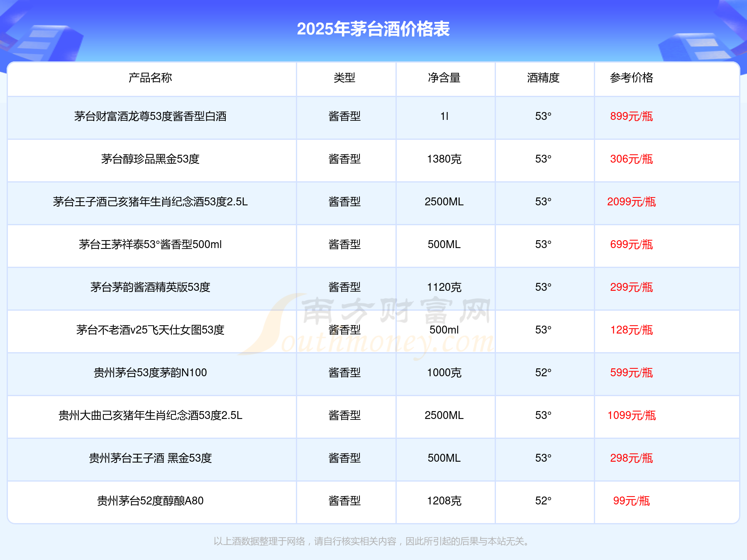Click the 1l net content cell

(444, 116)
